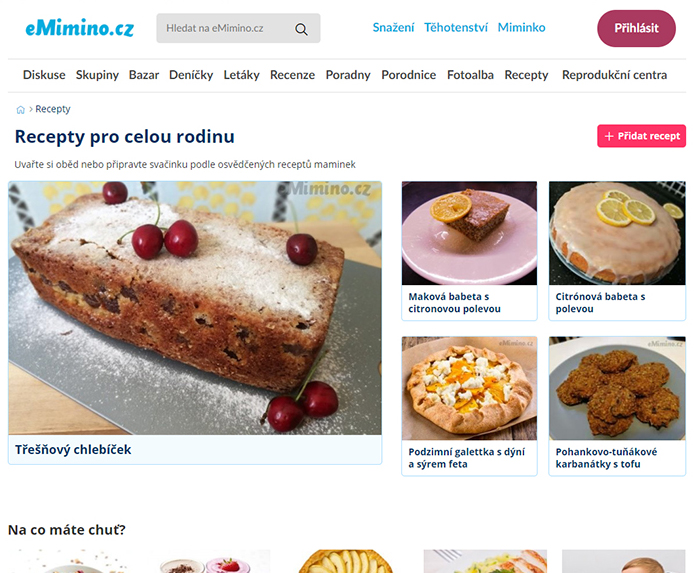
Task: Open the Pohankovo-tuňákové karbanátky recipe
Action: click(x=617, y=406)
